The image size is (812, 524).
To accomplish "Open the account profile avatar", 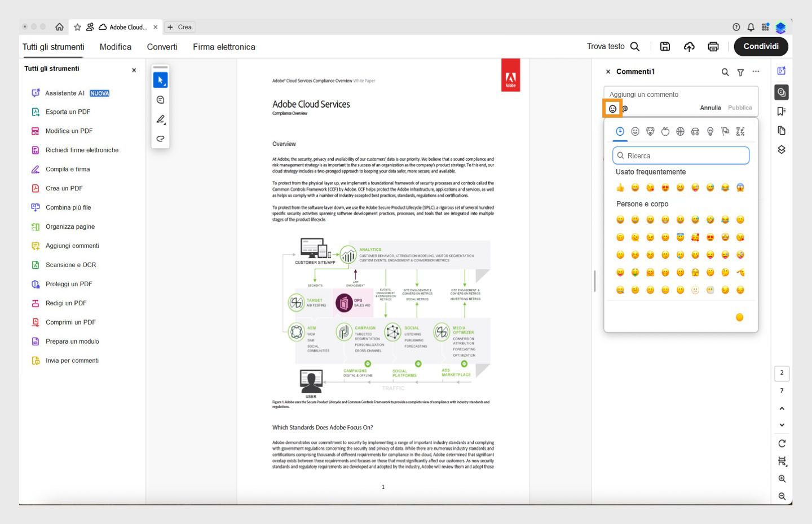I will tap(781, 27).
